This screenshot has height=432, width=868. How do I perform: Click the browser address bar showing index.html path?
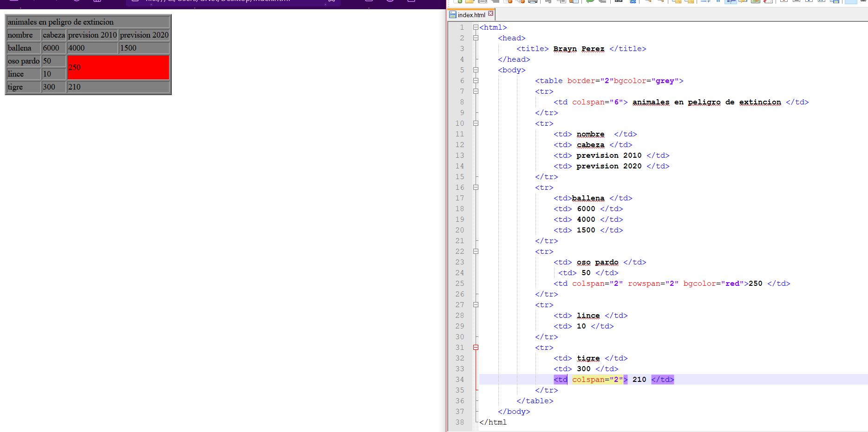[x=218, y=1]
